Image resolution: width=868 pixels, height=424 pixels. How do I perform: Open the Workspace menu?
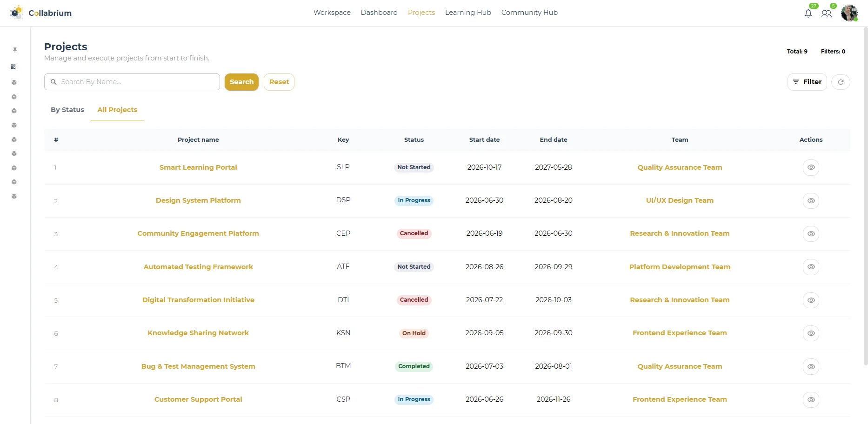pyautogui.click(x=332, y=13)
